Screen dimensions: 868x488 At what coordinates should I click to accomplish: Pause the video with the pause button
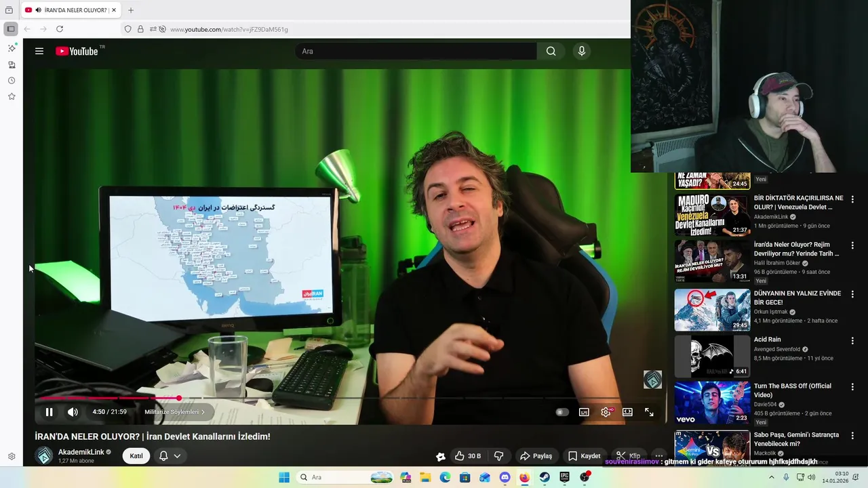click(49, 412)
